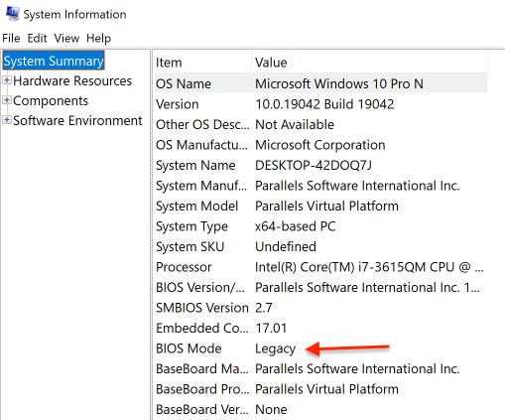The height and width of the screenshot is (420, 505).
Task: Select the BaseBoard Pro... row label
Action: point(202,389)
